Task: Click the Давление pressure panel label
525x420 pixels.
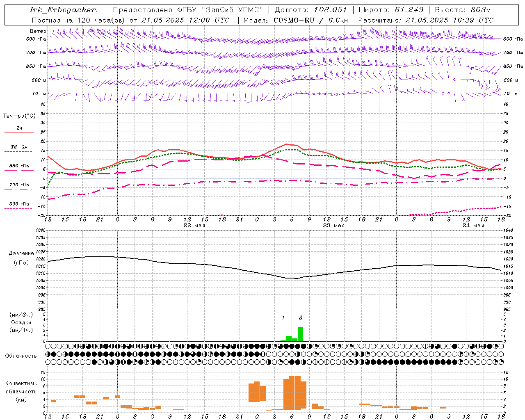Action: point(21,253)
